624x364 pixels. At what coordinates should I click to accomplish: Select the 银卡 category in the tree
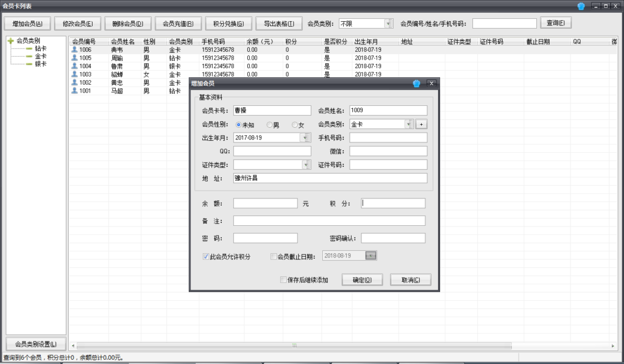pos(40,64)
